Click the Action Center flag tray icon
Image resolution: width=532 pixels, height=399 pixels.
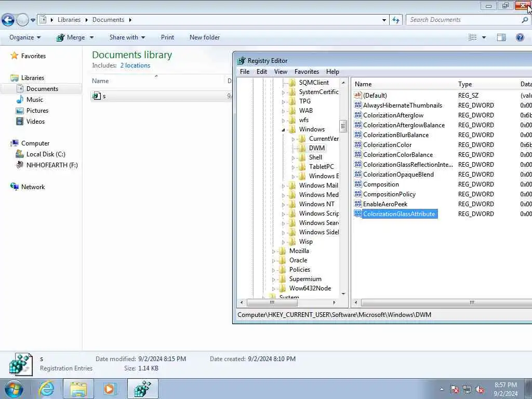coord(454,390)
